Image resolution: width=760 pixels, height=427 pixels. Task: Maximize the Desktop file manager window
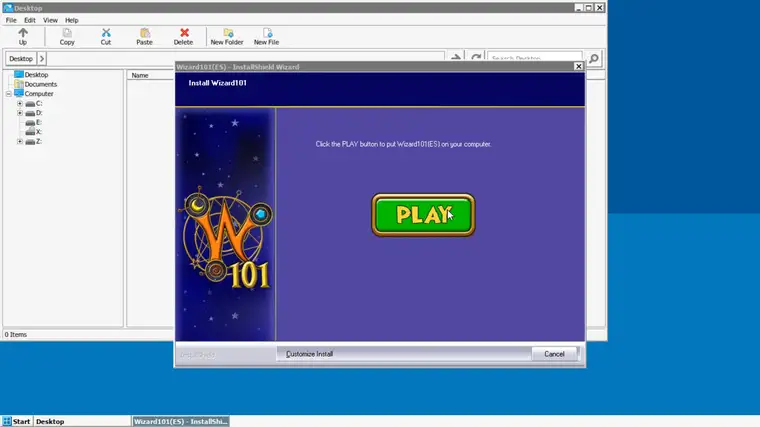click(589, 8)
